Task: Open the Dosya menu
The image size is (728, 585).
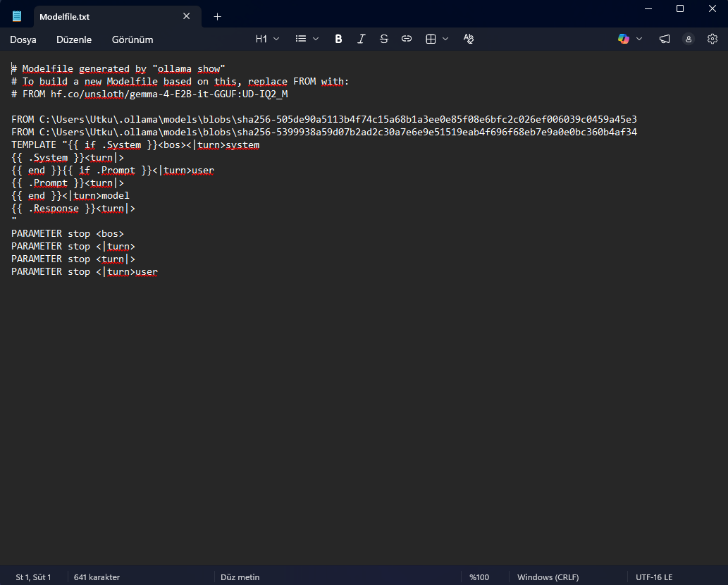Action: click(23, 39)
